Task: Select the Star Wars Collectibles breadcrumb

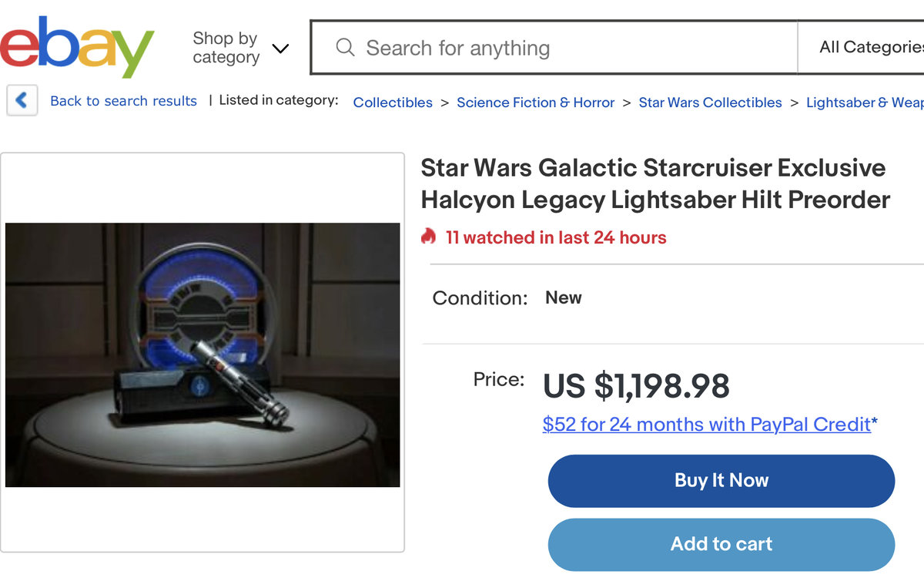Action: [710, 102]
